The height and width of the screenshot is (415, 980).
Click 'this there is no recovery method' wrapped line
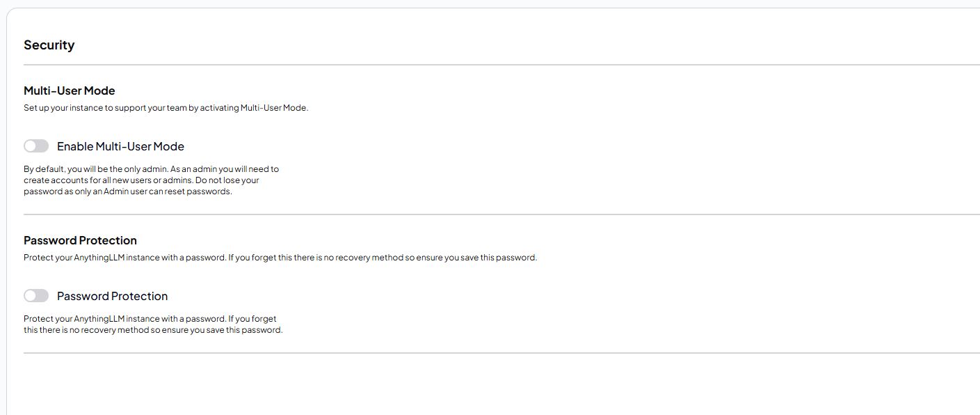153,330
